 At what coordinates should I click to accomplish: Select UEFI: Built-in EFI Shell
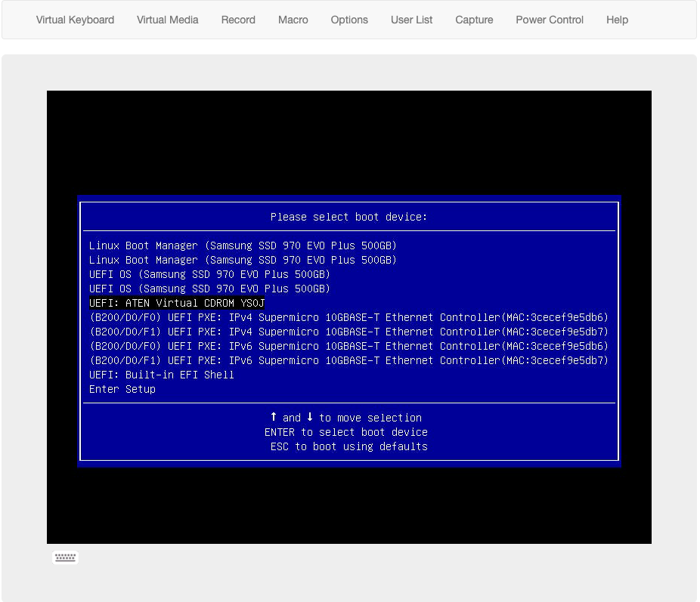[x=162, y=375]
